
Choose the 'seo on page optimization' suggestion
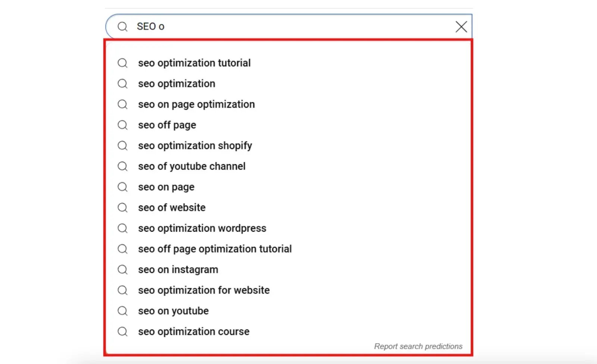pyautogui.click(x=196, y=104)
